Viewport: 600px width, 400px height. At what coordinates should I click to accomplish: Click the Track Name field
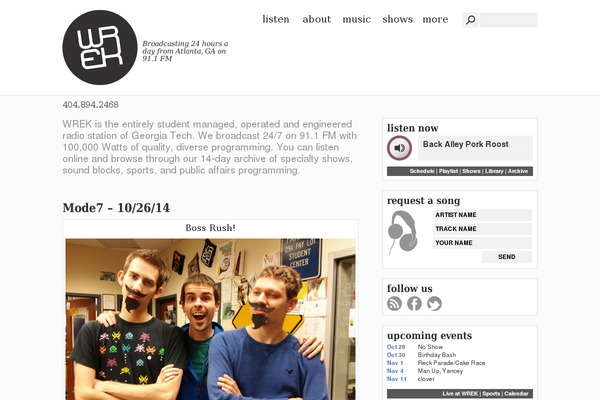482,229
